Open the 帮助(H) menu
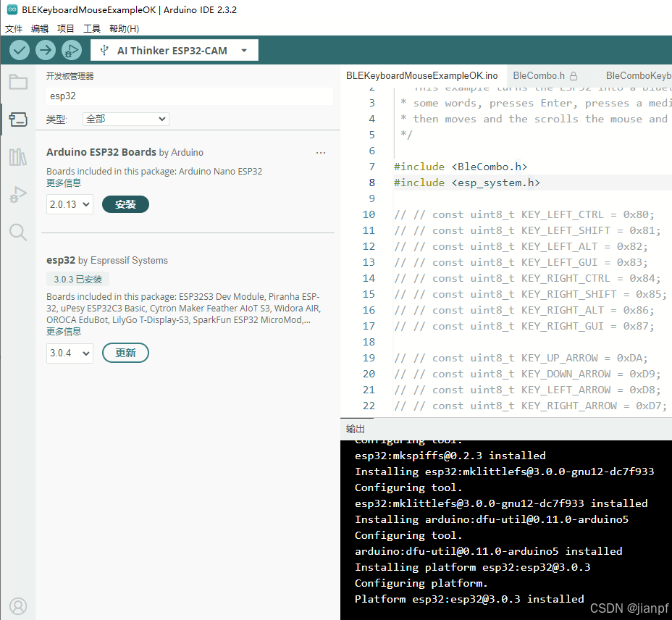The image size is (672, 620). pyautogui.click(x=125, y=29)
